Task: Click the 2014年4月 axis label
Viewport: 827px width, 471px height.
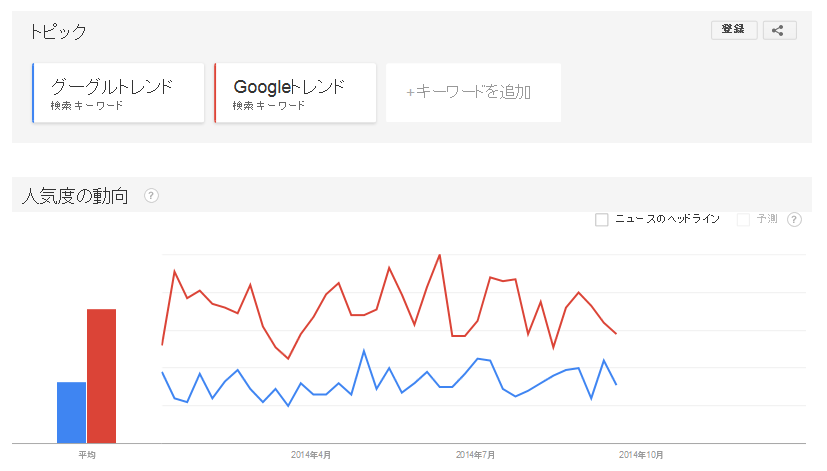Action: click(311, 455)
